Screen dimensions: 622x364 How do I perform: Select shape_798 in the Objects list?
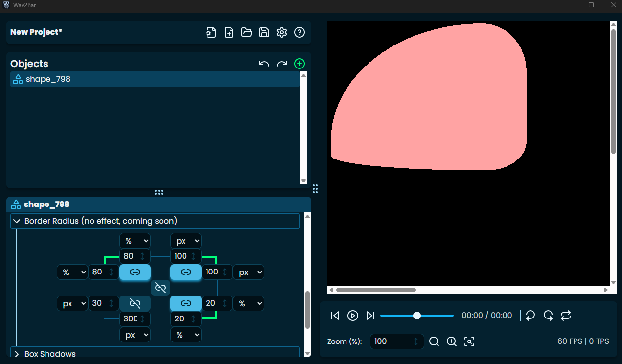click(48, 79)
